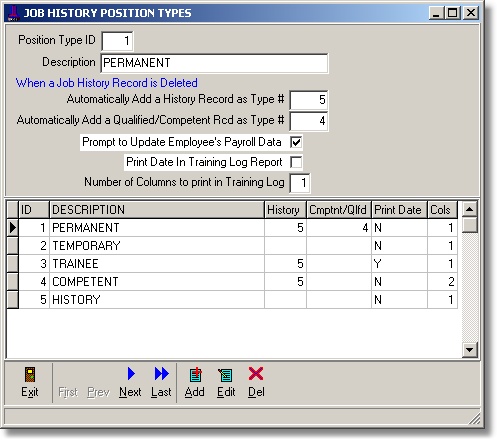Click the Description text field
The height and width of the screenshot is (441, 497).
click(214, 63)
